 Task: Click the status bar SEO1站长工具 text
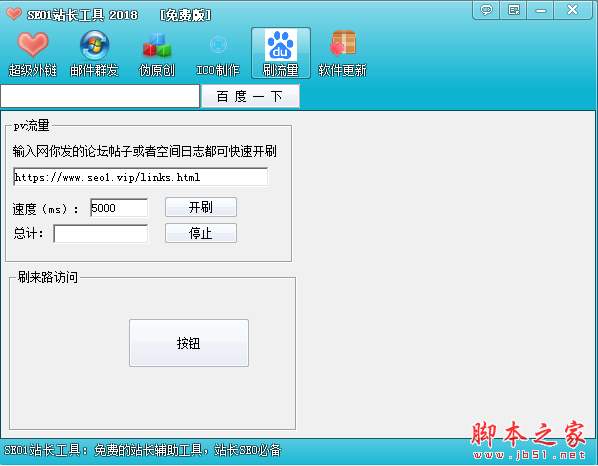click(143, 450)
